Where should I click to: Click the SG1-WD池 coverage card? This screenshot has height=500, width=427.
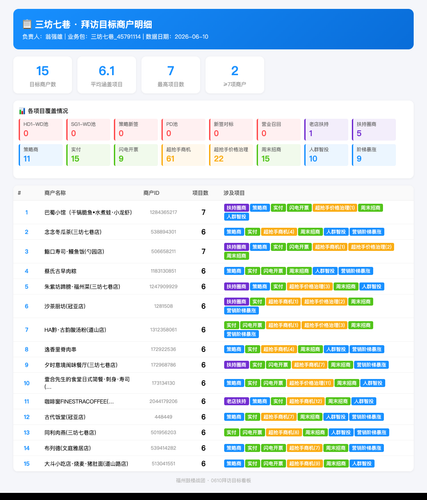coord(88,129)
